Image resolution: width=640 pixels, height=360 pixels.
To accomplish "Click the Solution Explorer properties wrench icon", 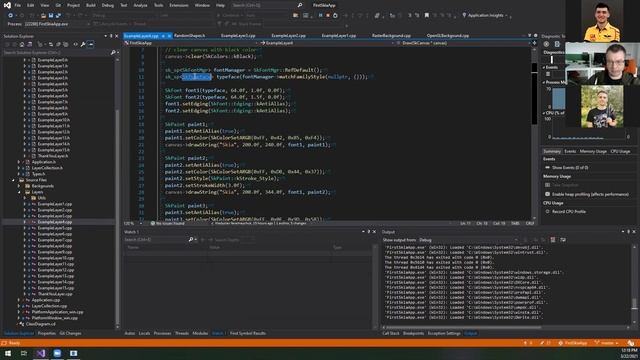I will (83, 44).
